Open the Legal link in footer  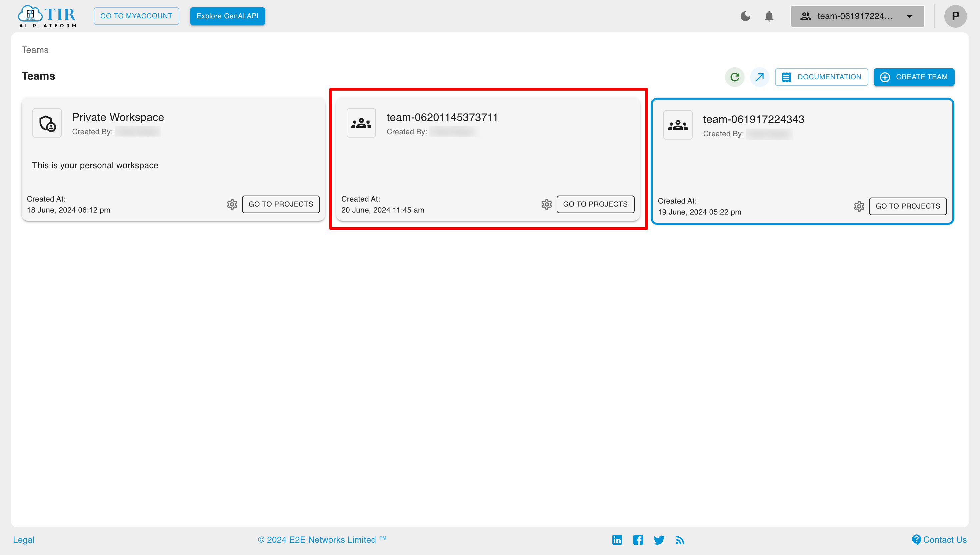coord(24,539)
